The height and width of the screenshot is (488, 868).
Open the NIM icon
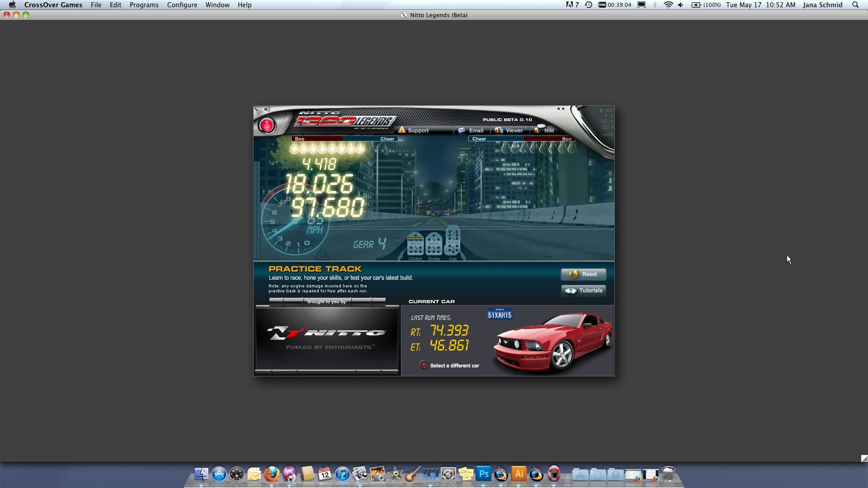click(536, 130)
